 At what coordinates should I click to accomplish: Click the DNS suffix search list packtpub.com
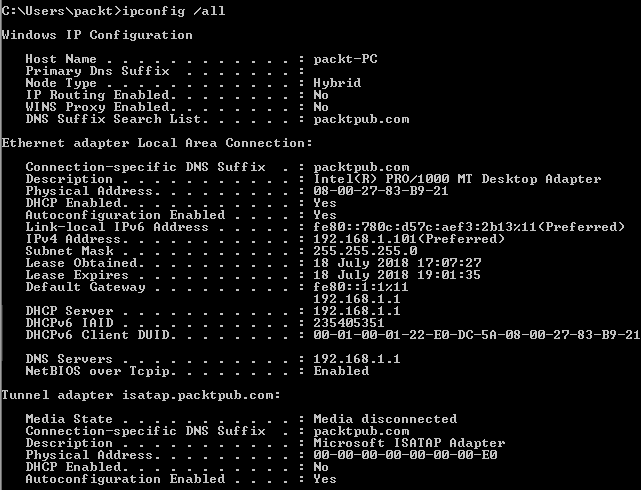point(361,119)
